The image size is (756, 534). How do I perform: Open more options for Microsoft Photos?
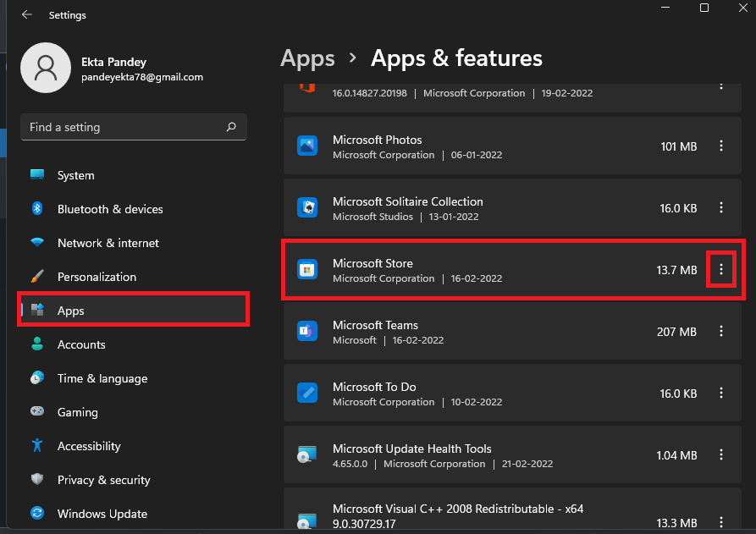(721, 146)
